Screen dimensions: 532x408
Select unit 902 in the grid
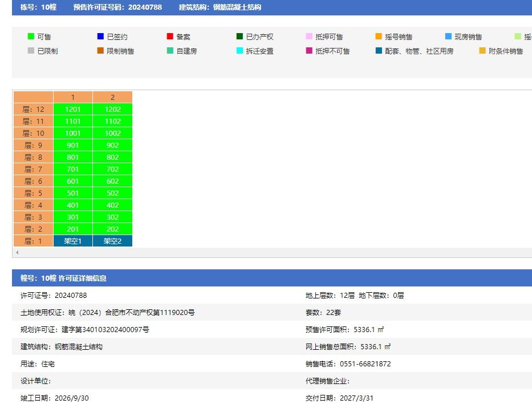pos(113,146)
